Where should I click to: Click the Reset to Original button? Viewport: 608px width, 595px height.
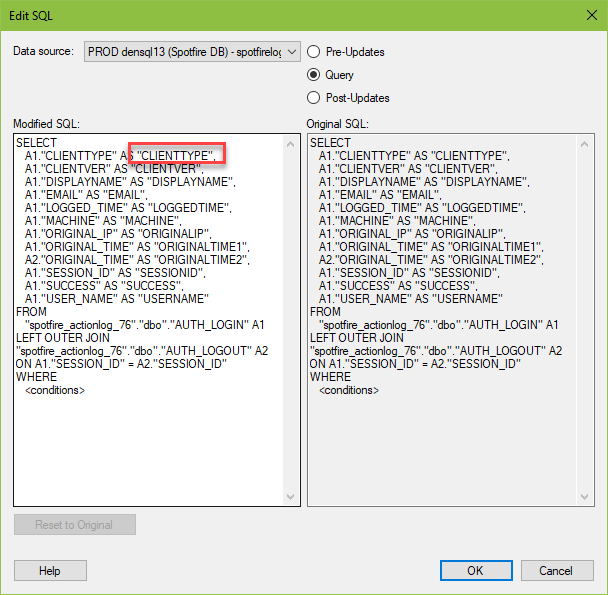click(x=75, y=524)
